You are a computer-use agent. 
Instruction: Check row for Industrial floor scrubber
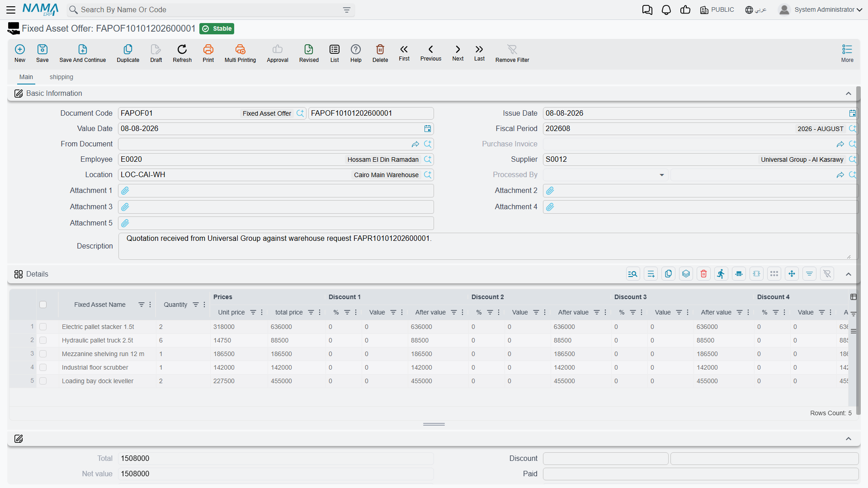pos(43,367)
